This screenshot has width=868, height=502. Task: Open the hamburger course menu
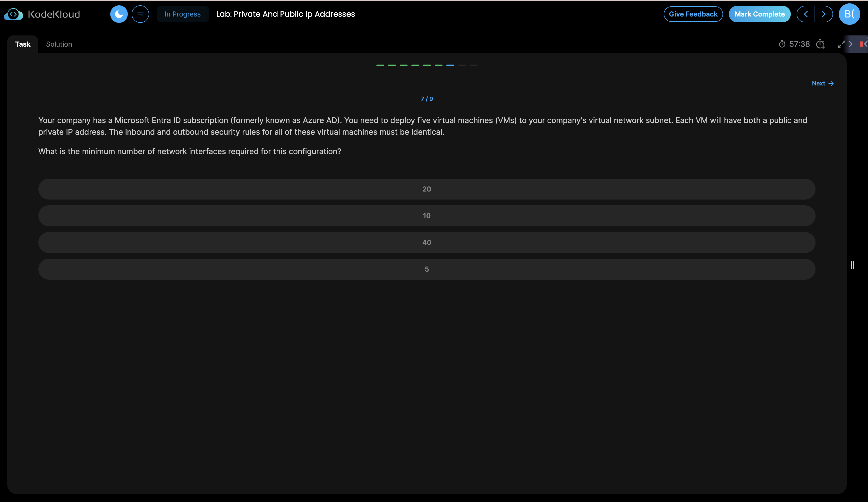pyautogui.click(x=140, y=14)
